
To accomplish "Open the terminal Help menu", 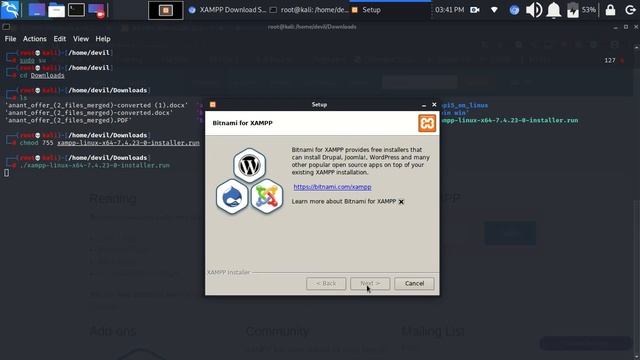I will point(103,39).
